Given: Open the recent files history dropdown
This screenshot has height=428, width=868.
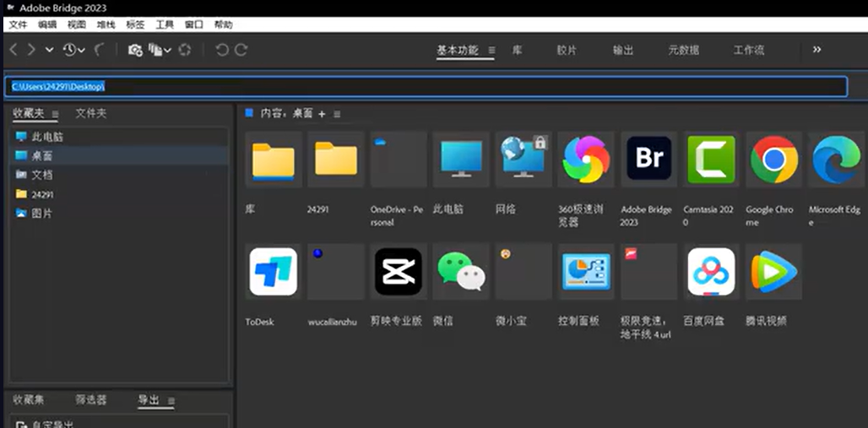Looking at the screenshot, I should (x=73, y=50).
